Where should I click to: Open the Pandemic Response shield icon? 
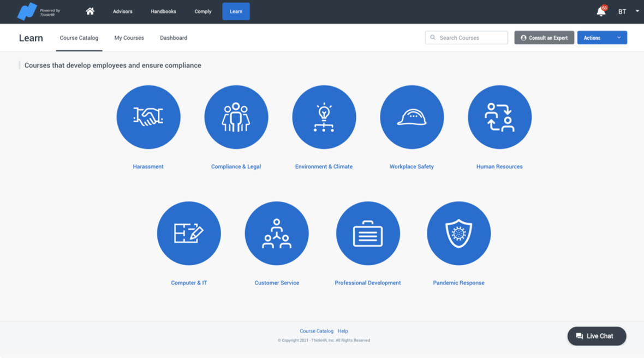click(x=458, y=234)
